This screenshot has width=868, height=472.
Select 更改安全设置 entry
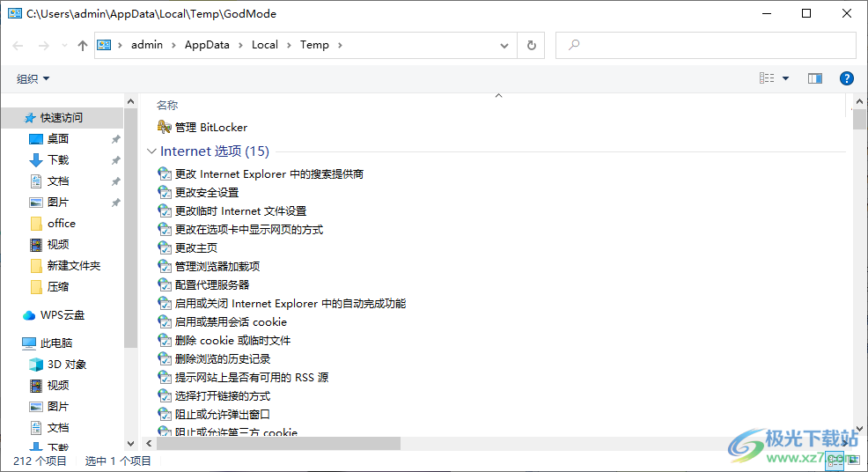pos(198,193)
